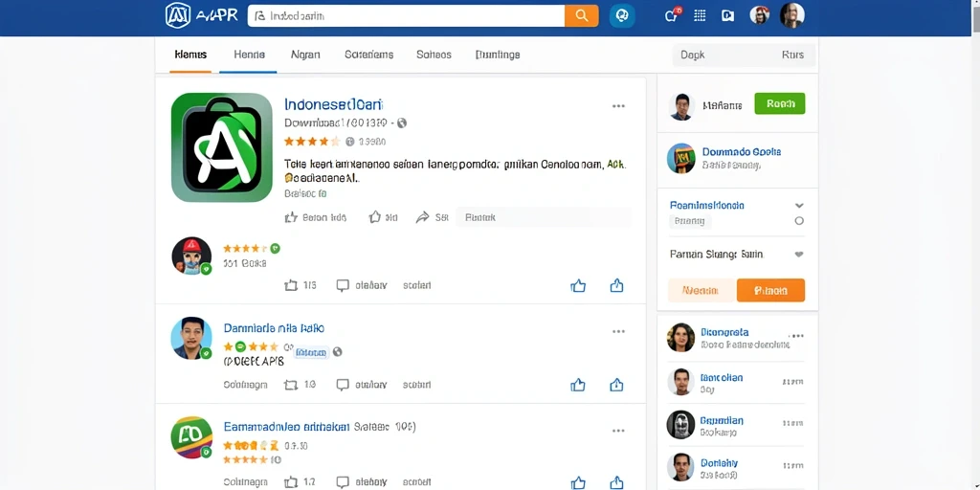Open red-cap reviewer avatar

pyautogui.click(x=191, y=256)
